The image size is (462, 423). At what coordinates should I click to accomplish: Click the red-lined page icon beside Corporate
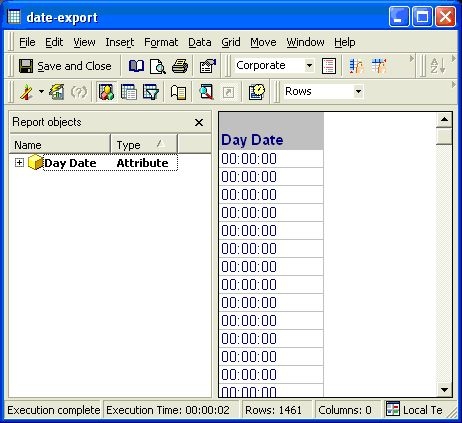pyautogui.click(x=329, y=66)
